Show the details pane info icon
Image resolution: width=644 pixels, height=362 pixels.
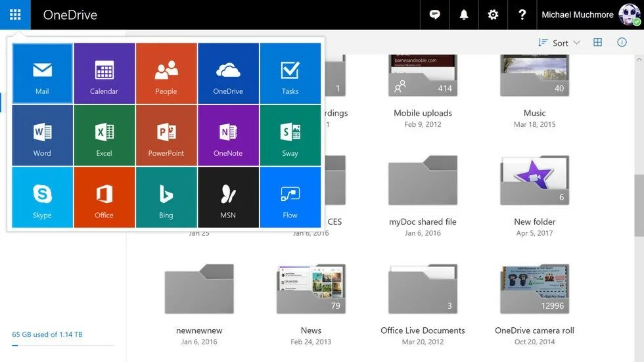(622, 42)
